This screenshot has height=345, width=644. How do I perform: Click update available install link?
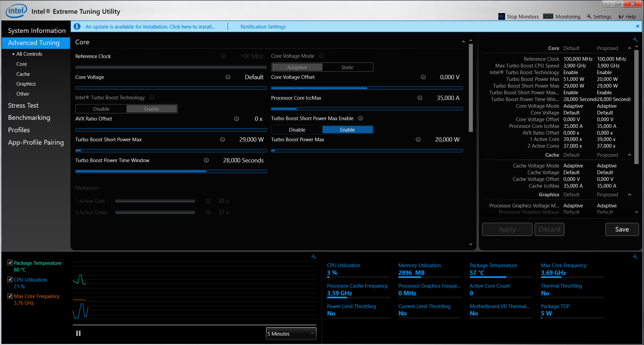click(150, 27)
